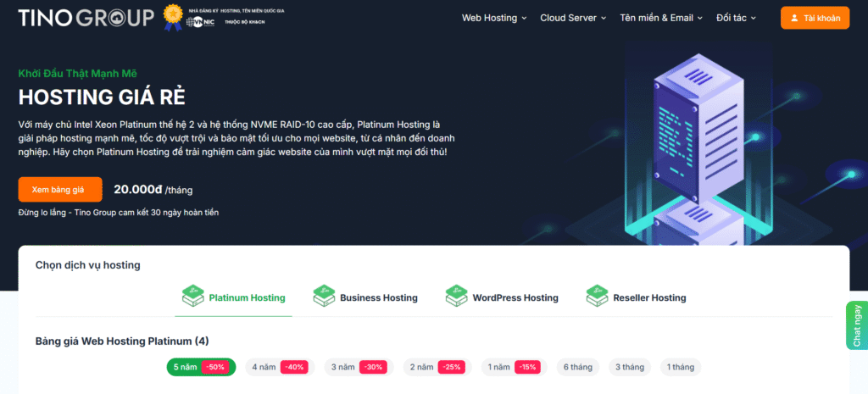The height and width of the screenshot is (394, 868).
Task: Open the Đối tác menu
Action: pos(736,18)
